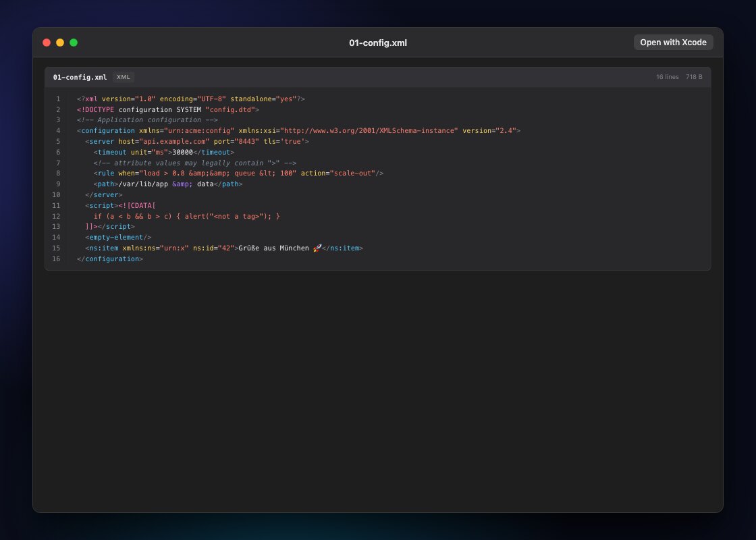Click the xml version declaration line
Screen dimensions: 756x540
(191, 99)
